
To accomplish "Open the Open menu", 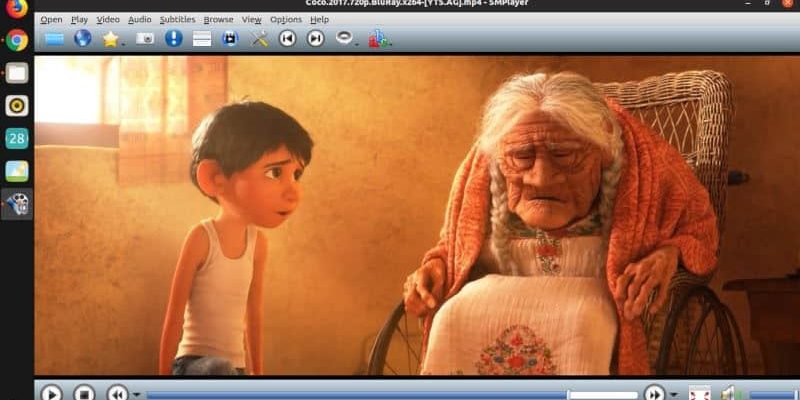I will coord(51,19).
